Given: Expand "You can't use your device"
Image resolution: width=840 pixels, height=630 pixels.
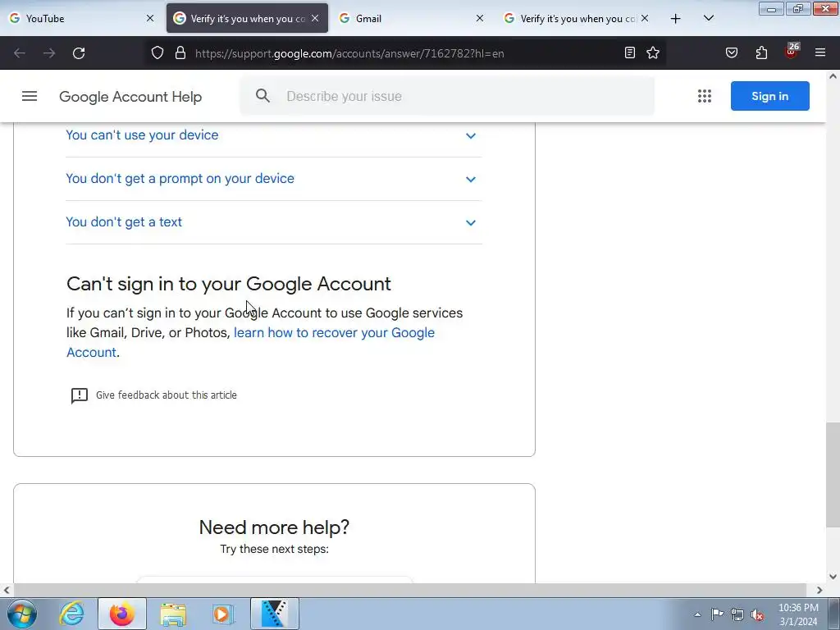Looking at the screenshot, I should point(274,135).
